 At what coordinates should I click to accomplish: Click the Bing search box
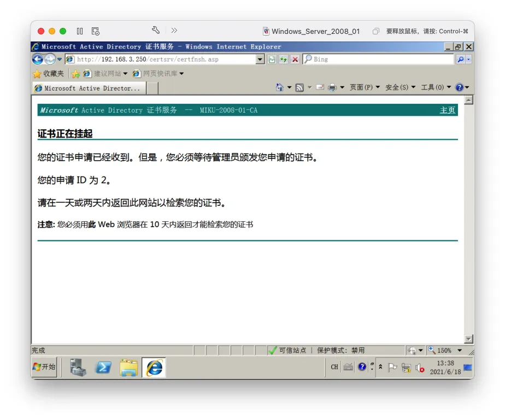[x=378, y=59]
